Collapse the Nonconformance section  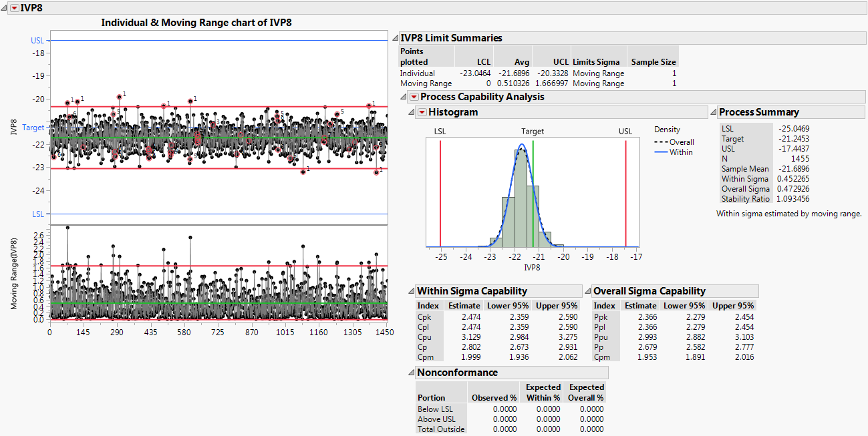[x=411, y=373]
